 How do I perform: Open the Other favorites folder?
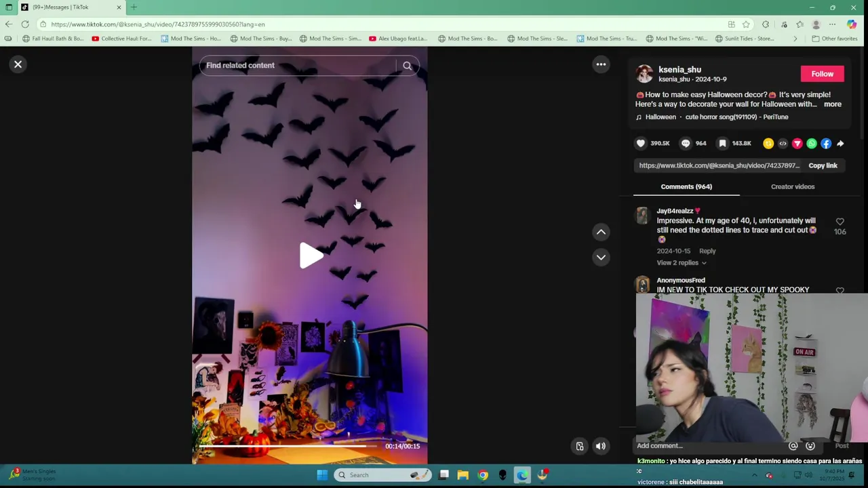pyautogui.click(x=835, y=39)
